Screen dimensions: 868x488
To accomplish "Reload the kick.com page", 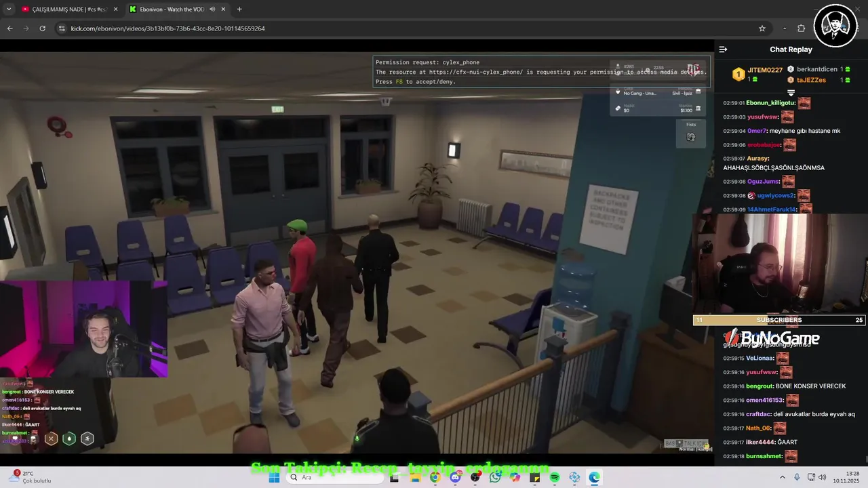I will [43, 28].
